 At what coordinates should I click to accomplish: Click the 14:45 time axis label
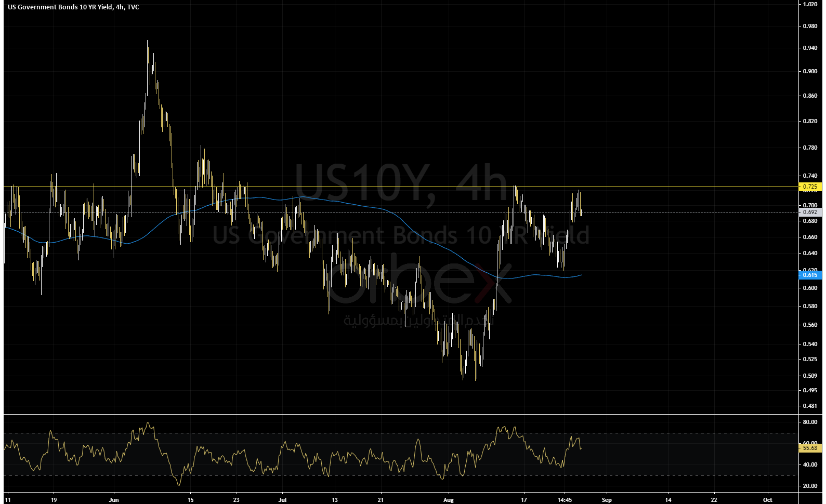(565, 500)
